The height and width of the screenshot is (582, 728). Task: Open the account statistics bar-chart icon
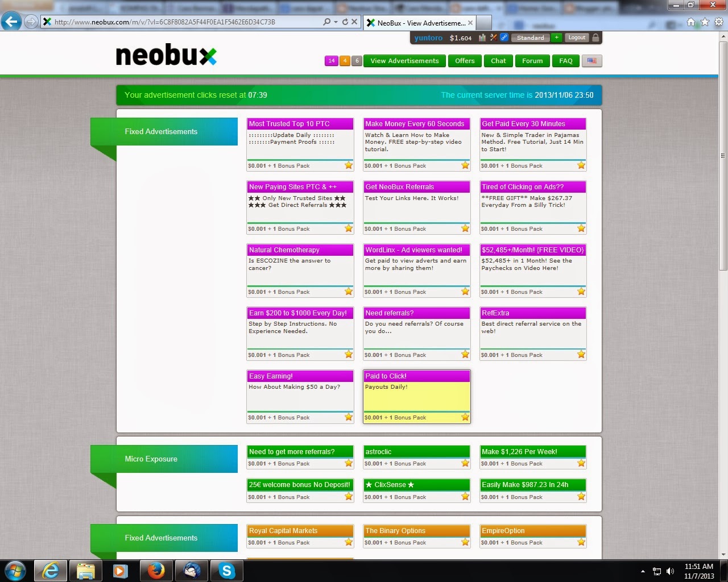(x=482, y=38)
